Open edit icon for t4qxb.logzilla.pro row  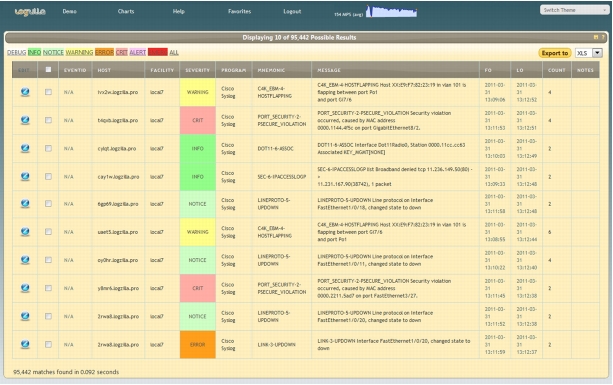pyautogui.click(x=25, y=120)
